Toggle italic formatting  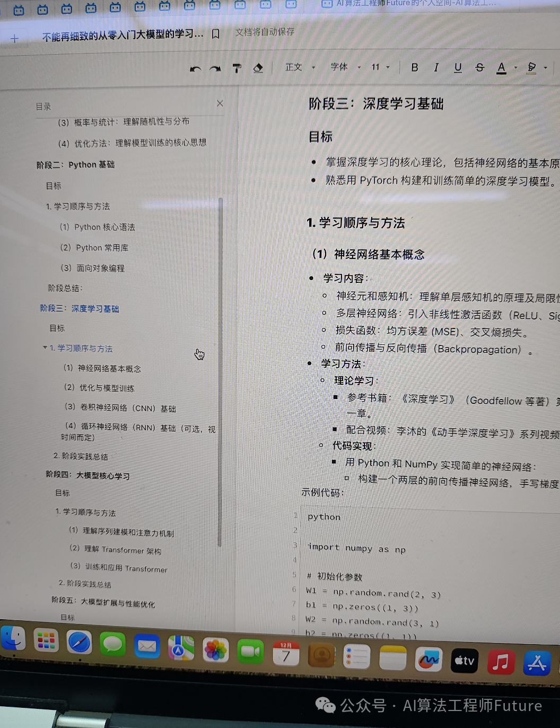tap(436, 67)
